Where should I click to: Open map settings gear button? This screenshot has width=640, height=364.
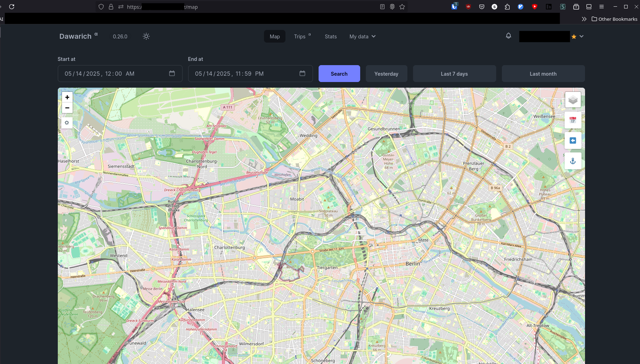pyautogui.click(x=67, y=123)
